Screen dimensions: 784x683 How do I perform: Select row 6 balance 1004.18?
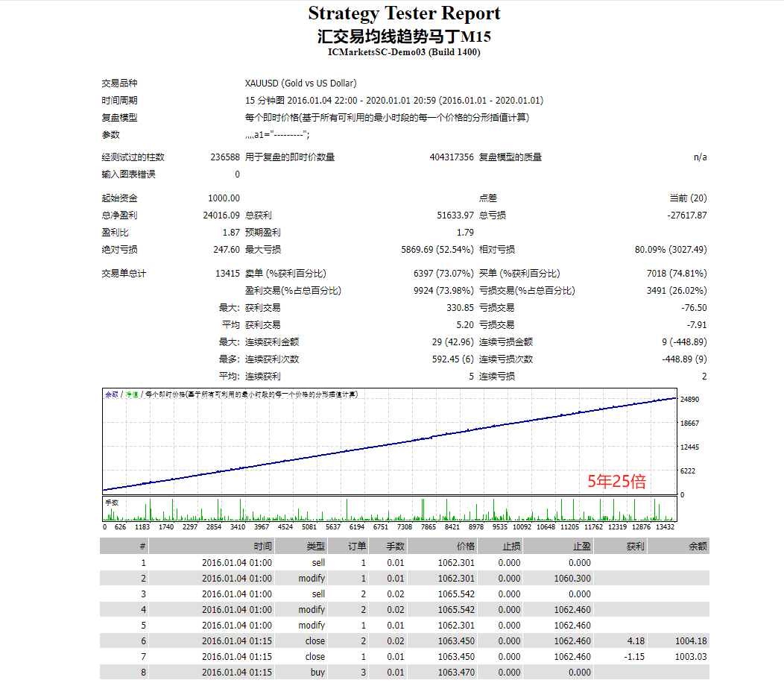pyautogui.click(x=691, y=641)
